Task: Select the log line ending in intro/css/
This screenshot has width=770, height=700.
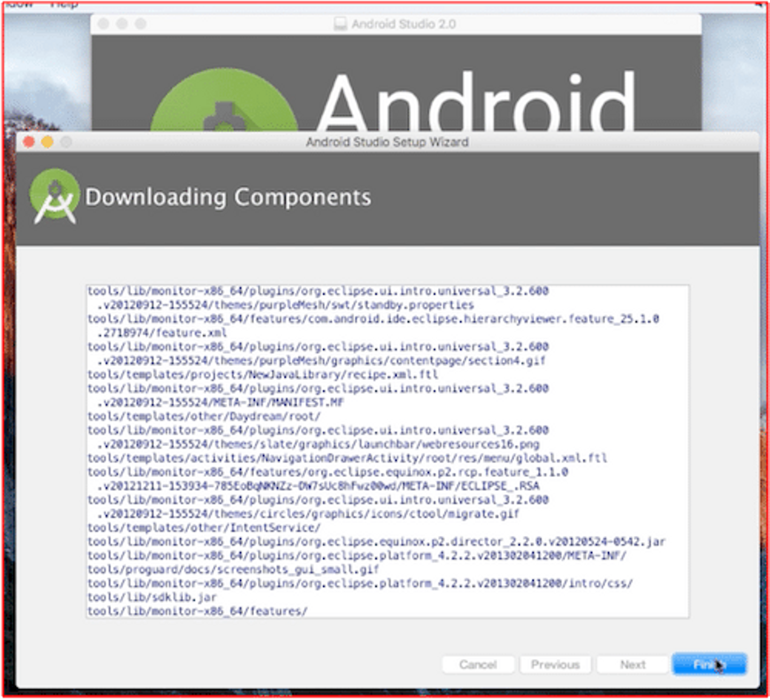Action: click(360, 583)
